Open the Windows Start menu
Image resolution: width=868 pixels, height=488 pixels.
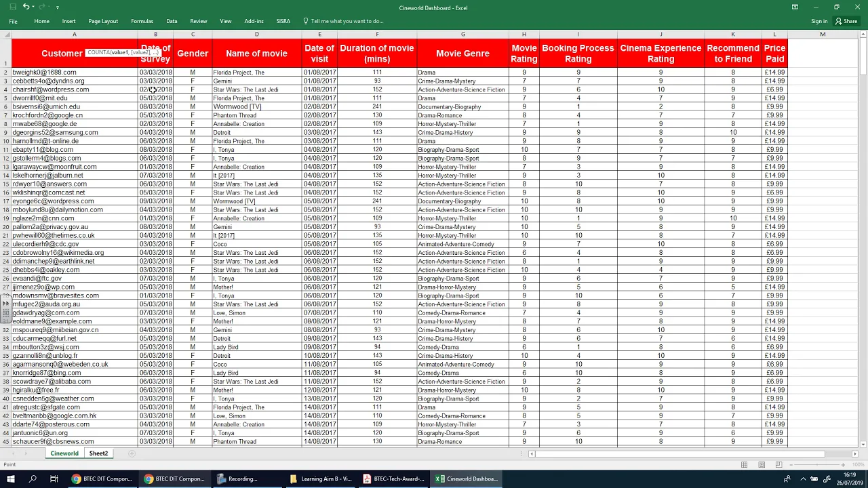click(11, 479)
